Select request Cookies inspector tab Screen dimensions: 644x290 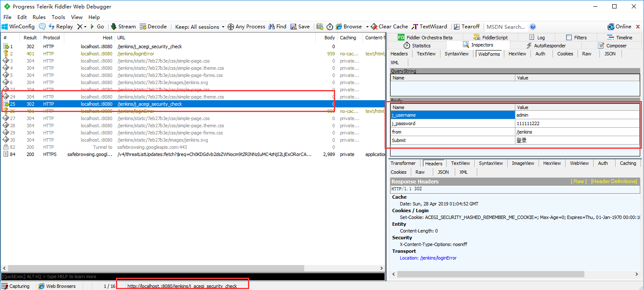point(565,54)
